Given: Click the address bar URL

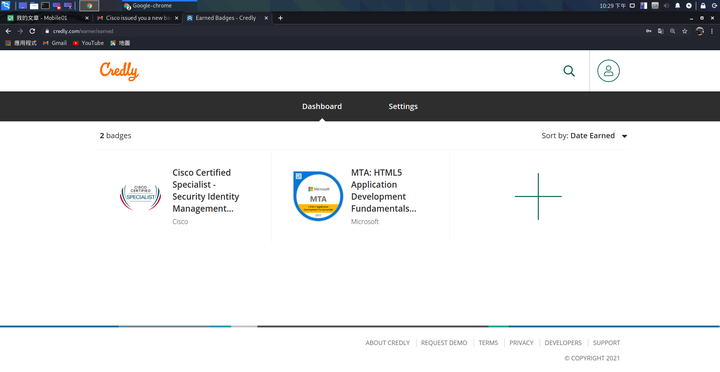Looking at the screenshot, I should click(x=83, y=31).
